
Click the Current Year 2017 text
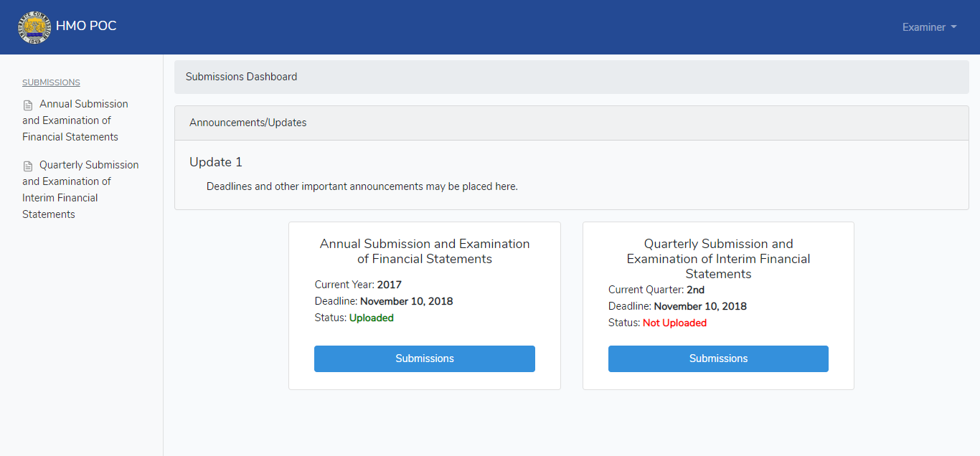pos(358,285)
